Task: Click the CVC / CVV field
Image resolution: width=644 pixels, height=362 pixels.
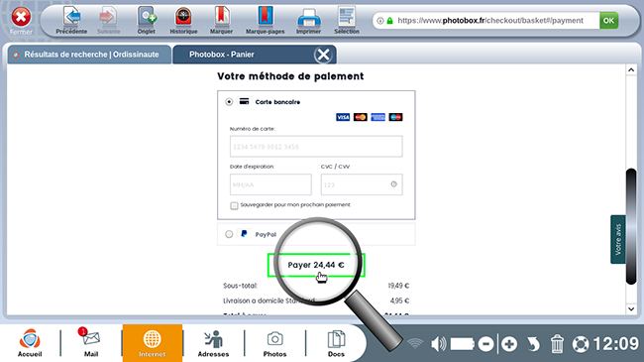Action: point(362,184)
